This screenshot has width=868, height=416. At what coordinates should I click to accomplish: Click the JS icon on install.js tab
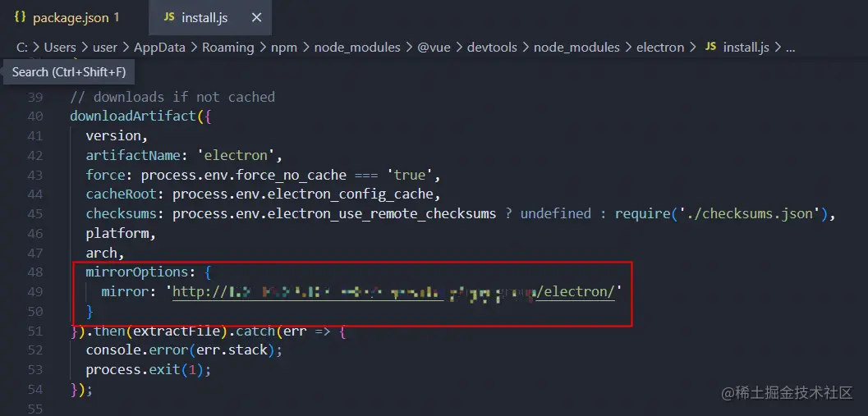pos(169,18)
